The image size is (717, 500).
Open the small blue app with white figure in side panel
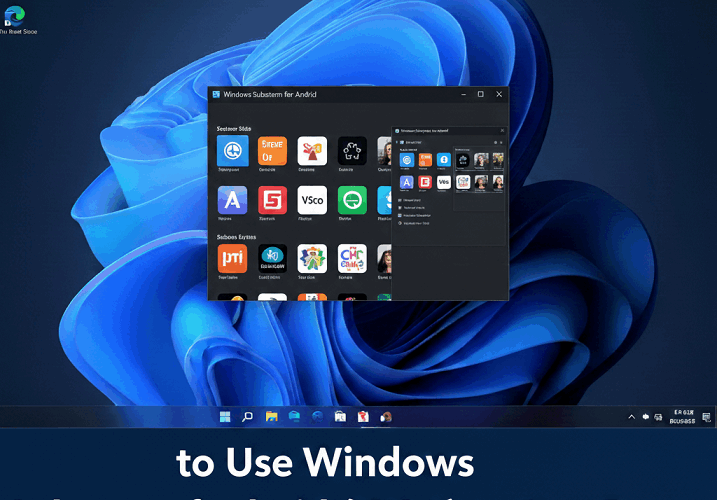pos(444,160)
